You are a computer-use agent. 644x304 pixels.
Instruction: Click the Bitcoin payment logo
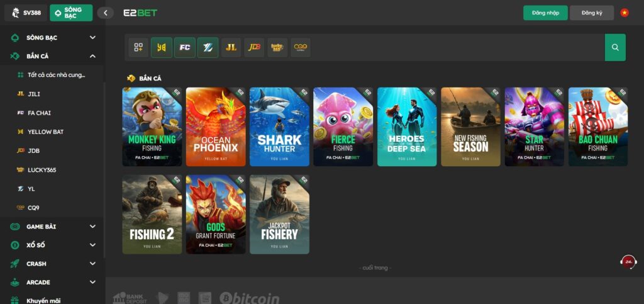(x=249, y=298)
